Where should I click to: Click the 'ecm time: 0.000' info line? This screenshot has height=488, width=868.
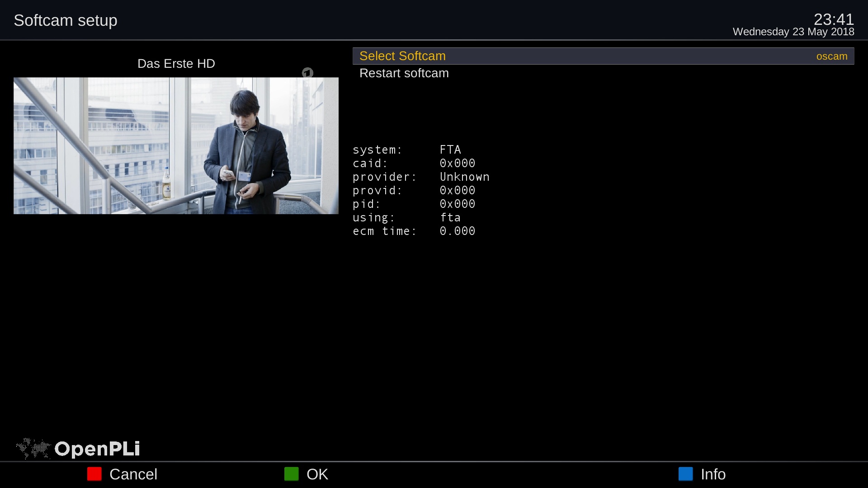tap(414, 231)
